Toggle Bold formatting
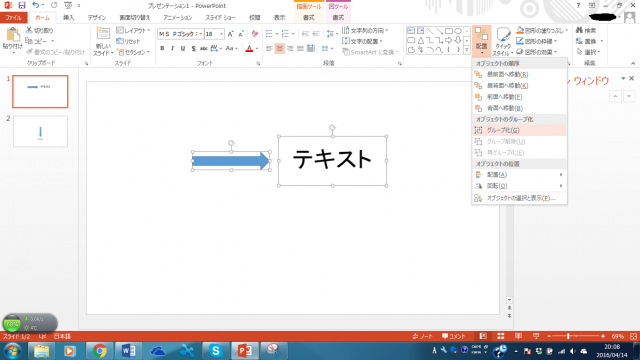 click(162, 49)
